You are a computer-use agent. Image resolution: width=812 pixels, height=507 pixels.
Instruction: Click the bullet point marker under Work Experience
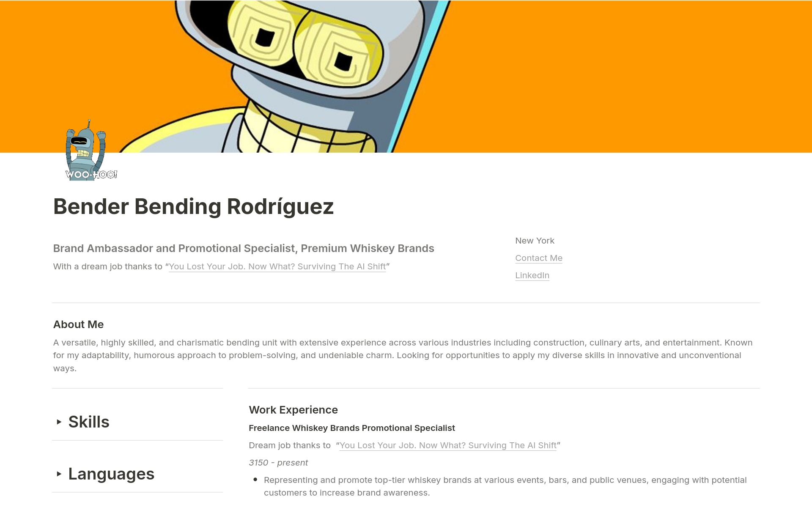(255, 480)
